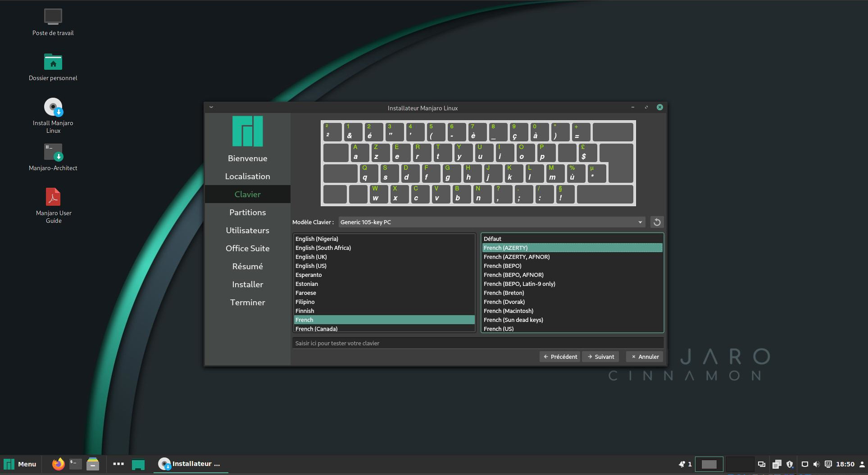
Task: Select Estonian layout
Action: tap(384, 284)
